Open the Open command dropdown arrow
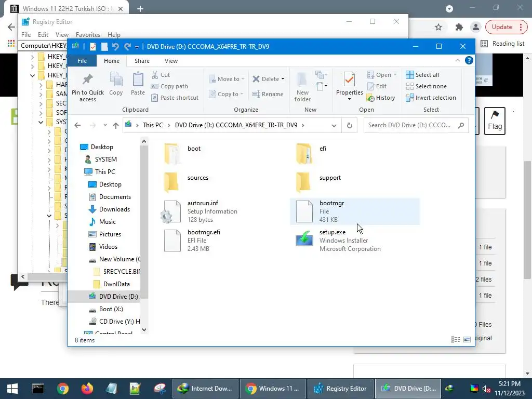The height and width of the screenshot is (399, 532). pyautogui.click(x=395, y=75)
